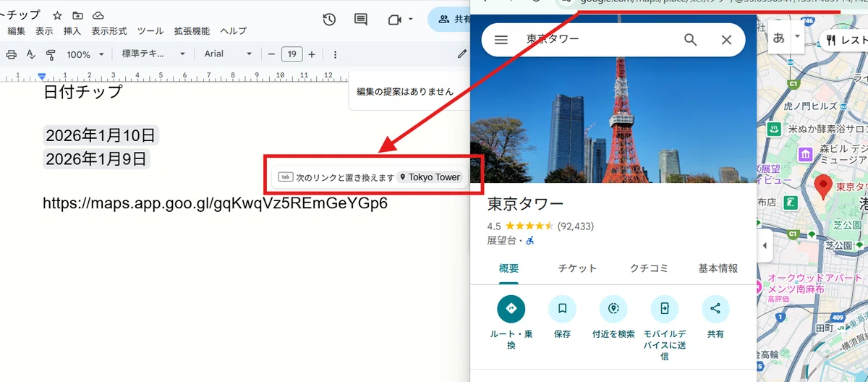Click the paint format roller icon
868x382 pixels.
point(51,54)
